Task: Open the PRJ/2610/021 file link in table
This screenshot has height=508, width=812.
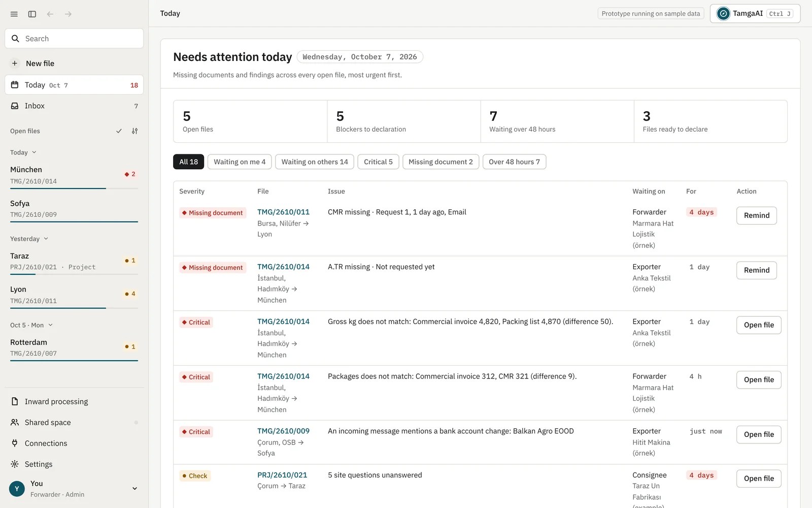Action: tap(282, 475)
